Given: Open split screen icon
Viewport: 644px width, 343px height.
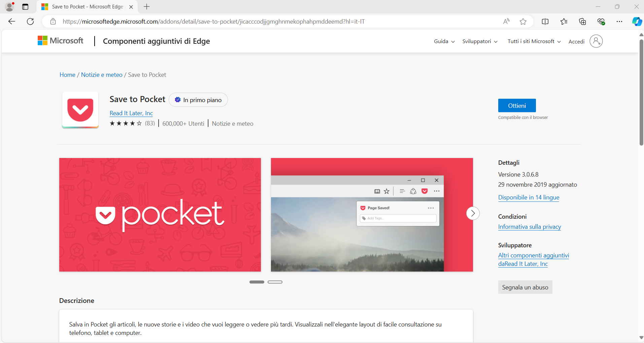Looking at the screenshot, I should [545, 22].
